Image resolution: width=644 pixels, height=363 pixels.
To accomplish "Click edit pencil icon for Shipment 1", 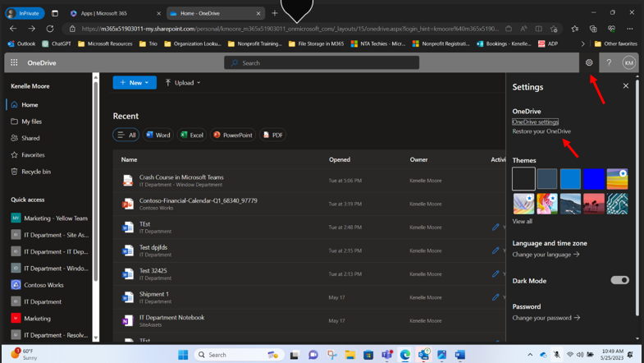I will [496, 297].
